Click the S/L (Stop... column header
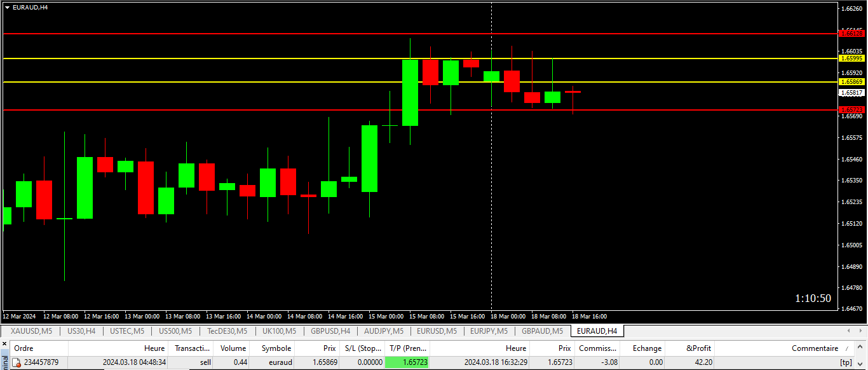This screenshot has height=370, width=868. click(361, 348)
